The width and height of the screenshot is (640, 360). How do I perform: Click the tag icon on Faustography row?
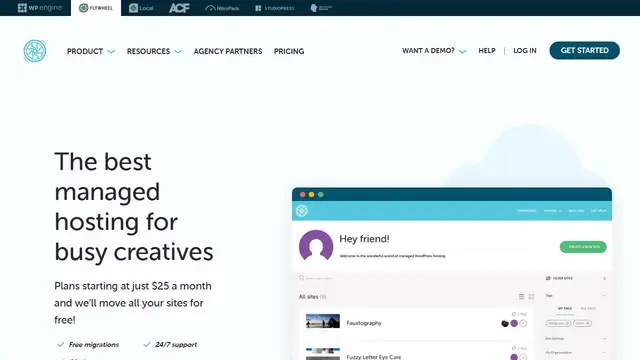[514, 314]
